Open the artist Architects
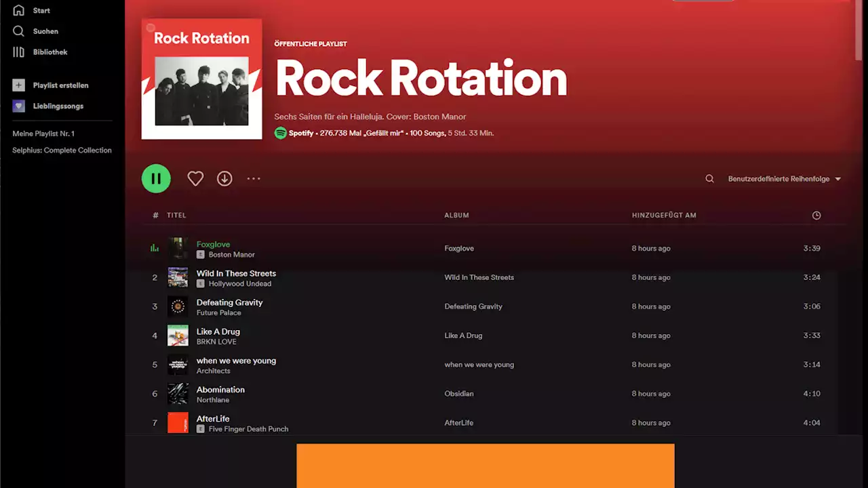 tap(213, 371)
